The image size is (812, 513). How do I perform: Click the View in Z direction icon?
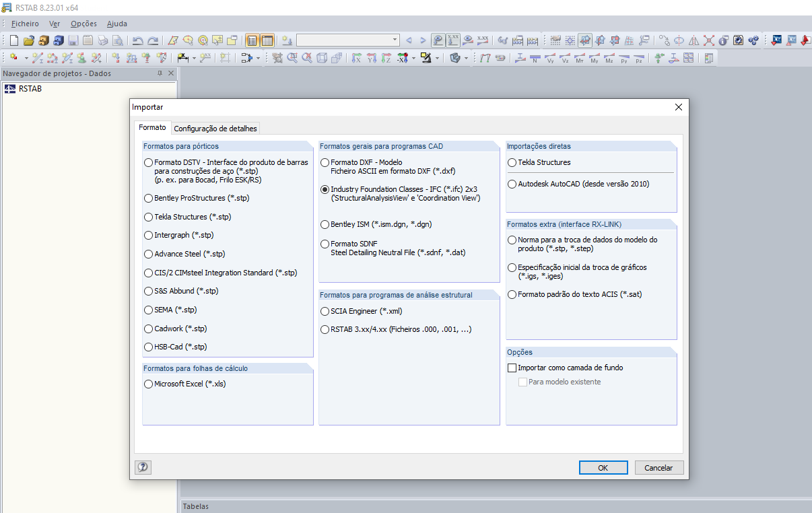[x=386, y=58]
